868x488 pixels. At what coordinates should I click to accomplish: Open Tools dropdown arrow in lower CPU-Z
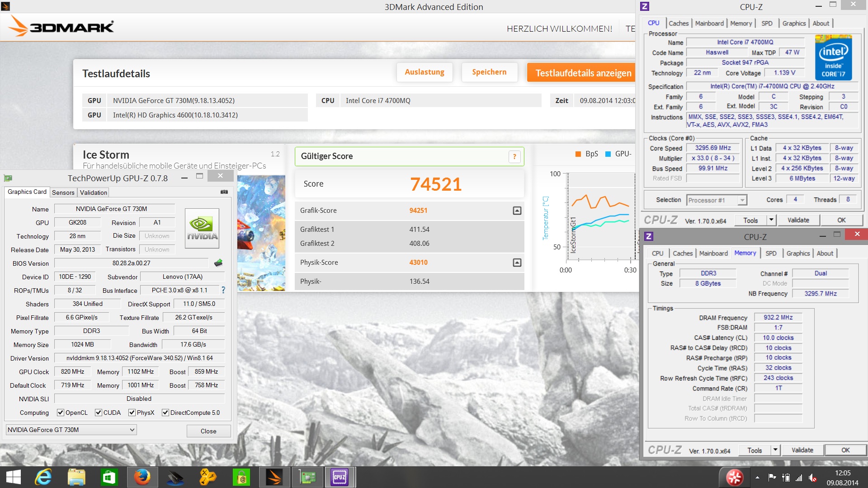(776, 450)
